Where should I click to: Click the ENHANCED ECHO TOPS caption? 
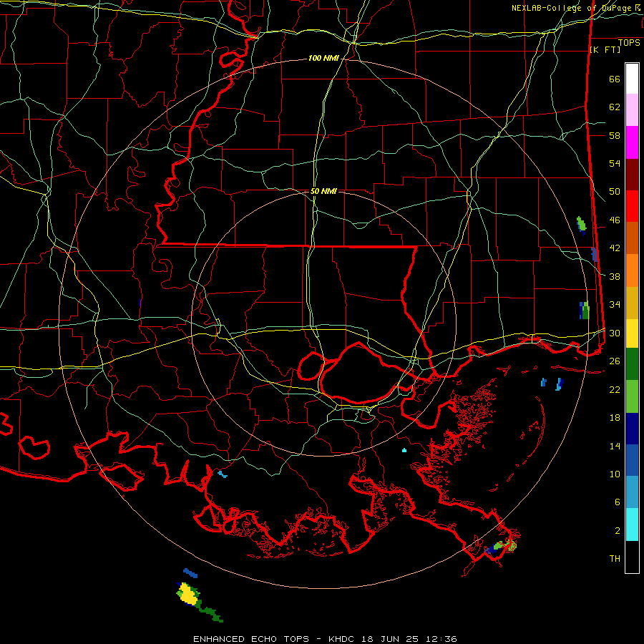click(251, 639)
